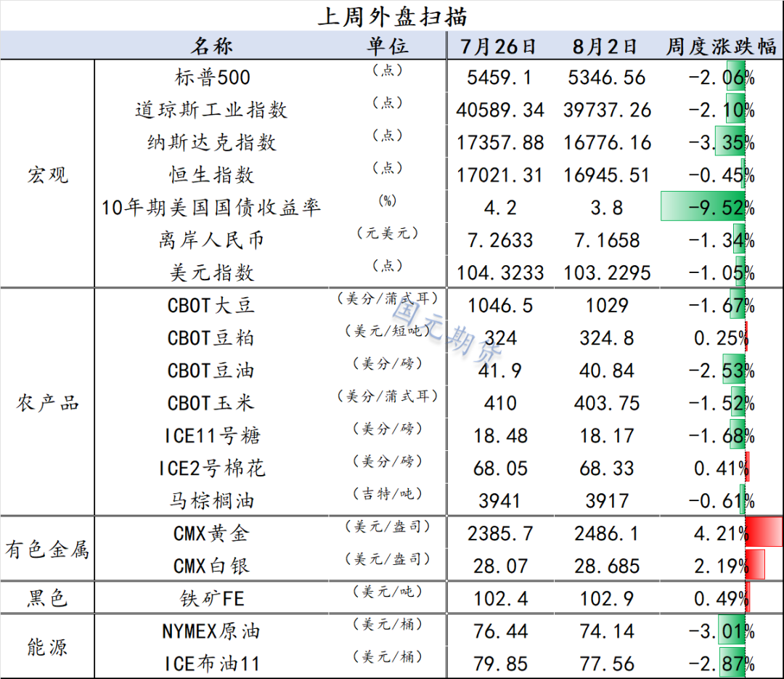
Task: Select the value 1046.5
Action: tap(500, 305)
